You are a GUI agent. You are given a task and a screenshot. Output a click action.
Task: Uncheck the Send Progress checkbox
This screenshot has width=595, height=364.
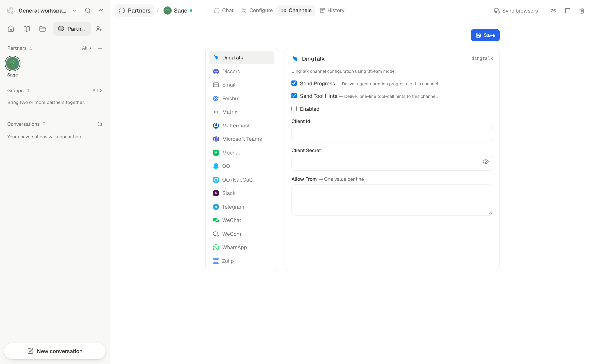click(294, 83)
